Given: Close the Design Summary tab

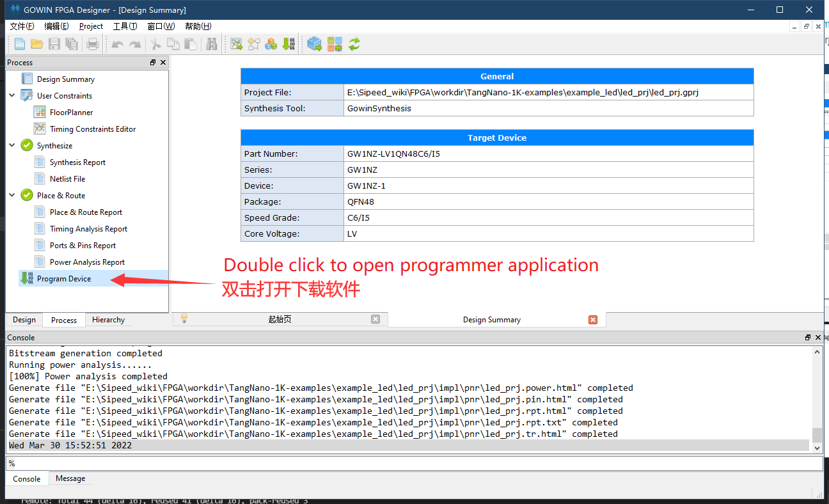Looking at the screenshot, I should (x=593, y=319).
